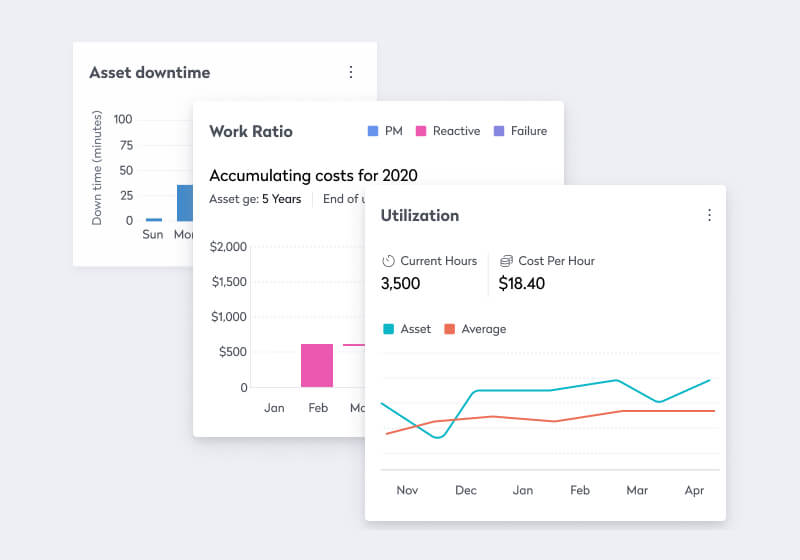Click the Work Ratio card title
The height and width of the screenshot is (560, 800).
tap(251, 131)
